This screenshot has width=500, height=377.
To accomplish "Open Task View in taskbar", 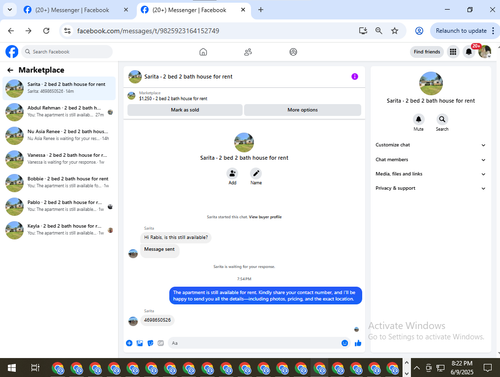I will click(35, 368).
